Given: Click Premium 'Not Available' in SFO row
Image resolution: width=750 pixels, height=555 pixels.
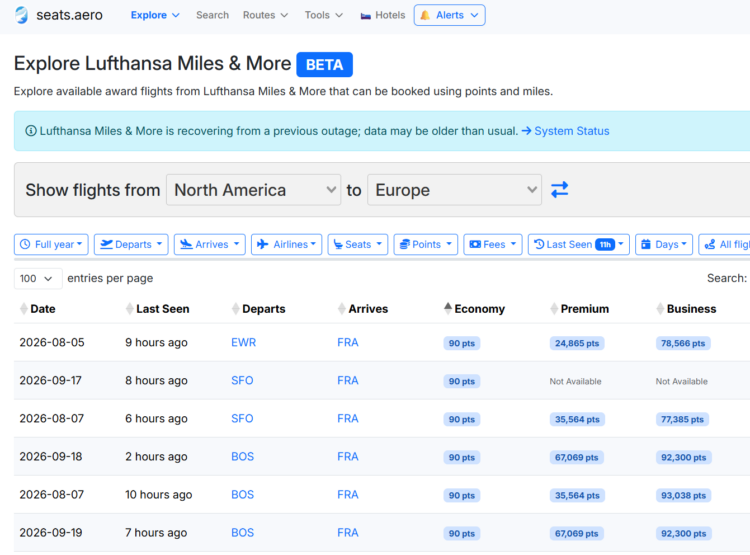Looking at the screenshot, I should click(x=575, y=381).
